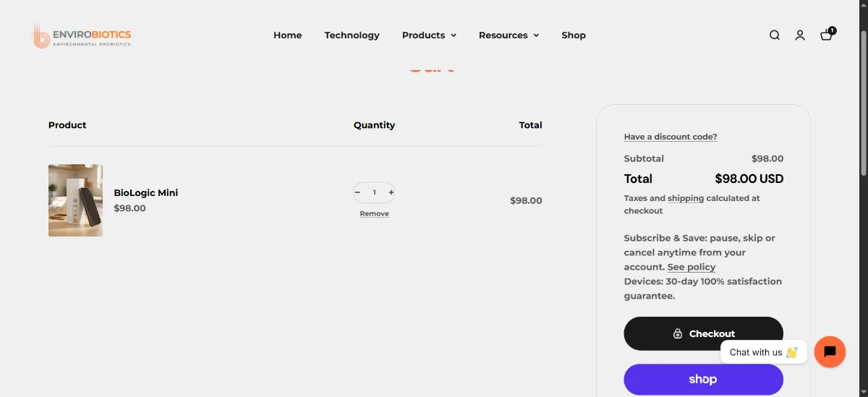Open the Shop page
868x397 pixels.
574,35
